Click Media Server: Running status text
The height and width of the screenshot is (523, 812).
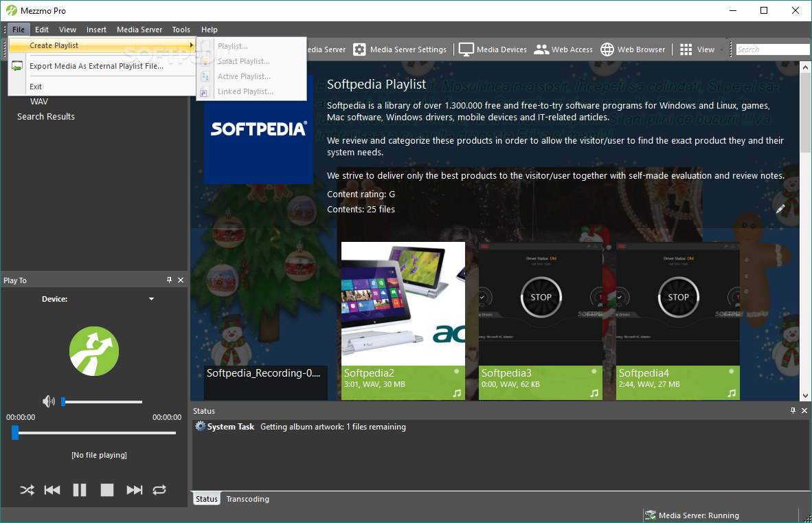click(699, 515)
